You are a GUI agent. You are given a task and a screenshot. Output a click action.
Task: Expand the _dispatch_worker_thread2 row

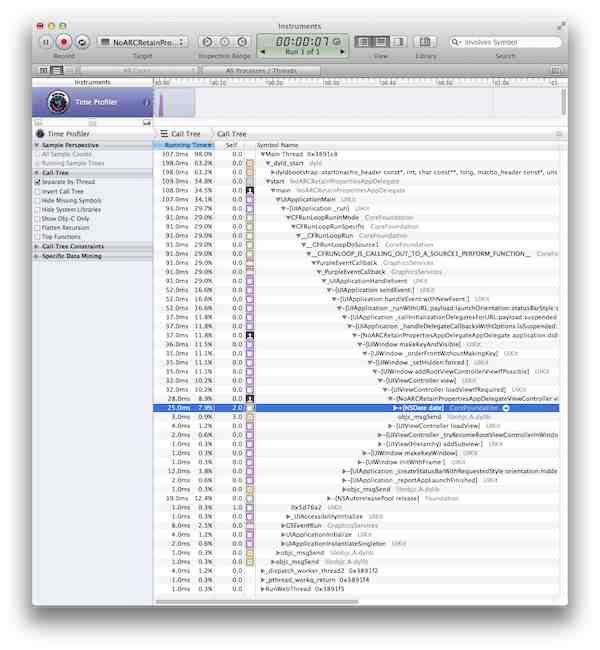click(x=262, y=571)
